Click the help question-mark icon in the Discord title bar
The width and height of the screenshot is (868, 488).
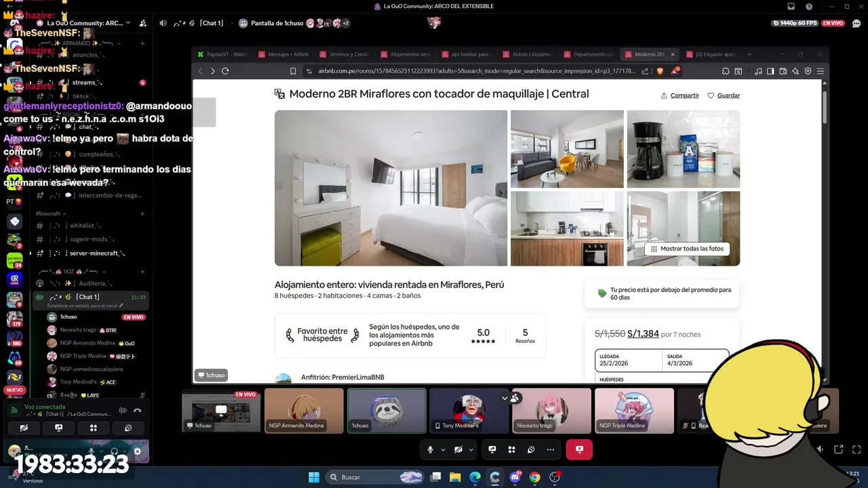click(x=809, y=6)
